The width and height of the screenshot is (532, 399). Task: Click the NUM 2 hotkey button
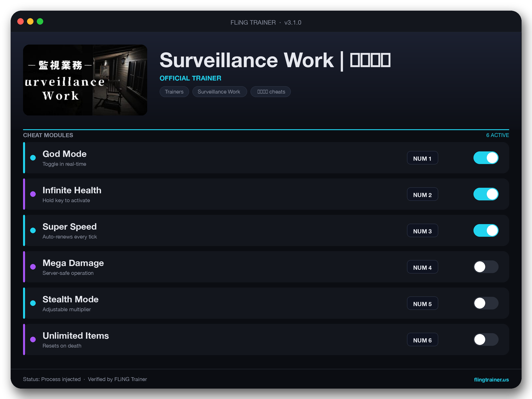422,194
